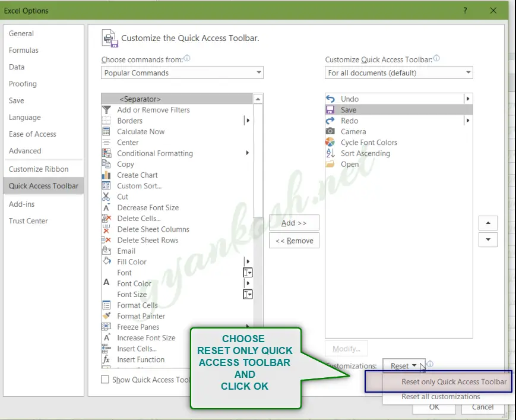This screenshot has height=420, width=516.
Task: Click the Move Up arrow button
Action: point(488,223)
